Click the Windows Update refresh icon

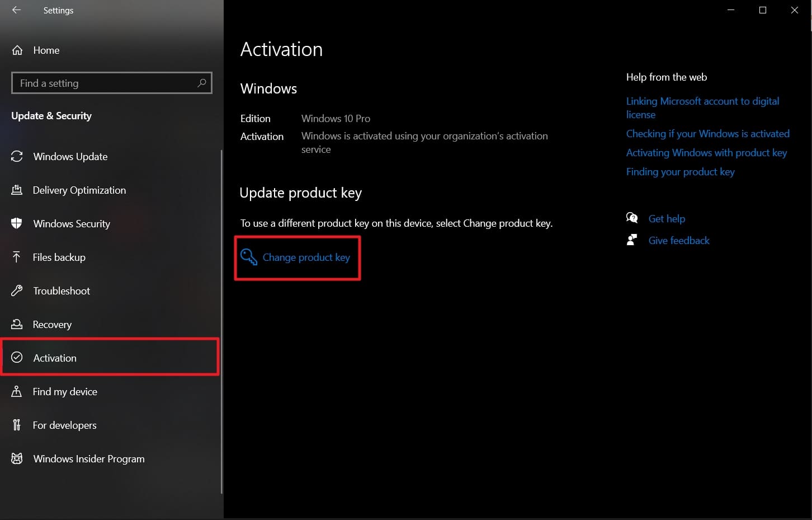17,156
